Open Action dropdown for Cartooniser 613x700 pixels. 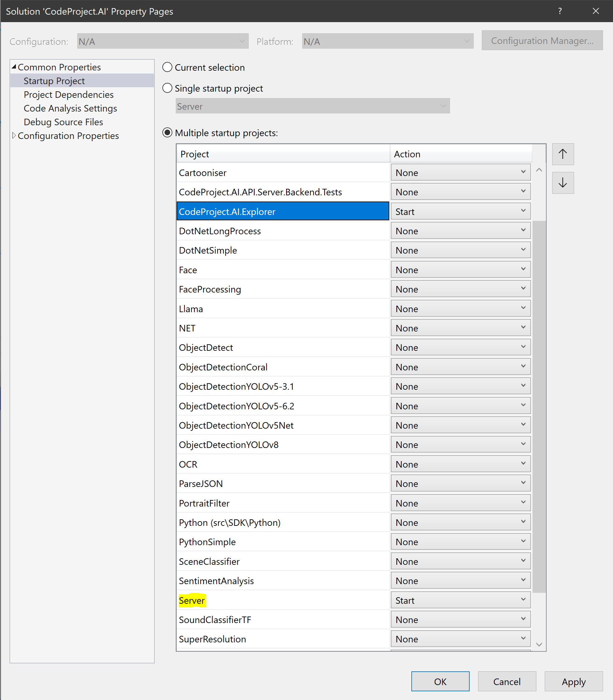460,172
